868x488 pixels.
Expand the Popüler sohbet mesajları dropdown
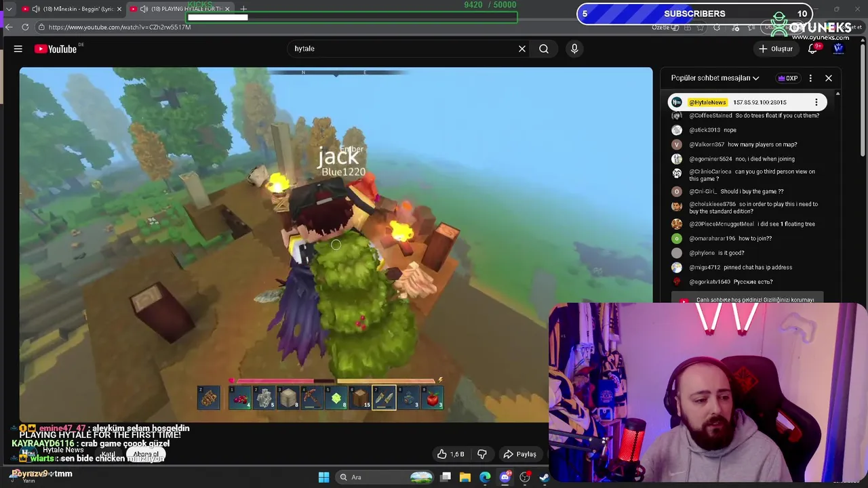(x=715, y=78)
